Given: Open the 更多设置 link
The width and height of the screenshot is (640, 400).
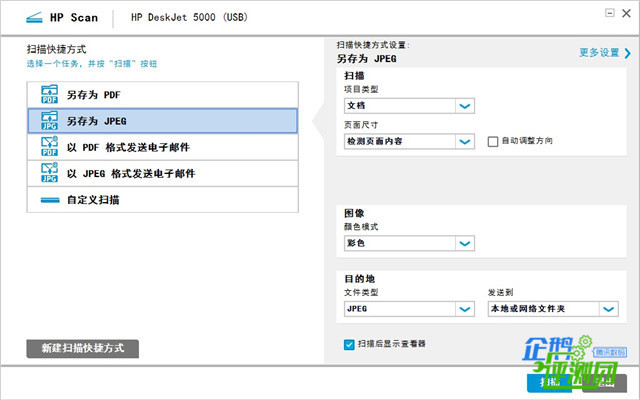Looking at the screenshot, I should (599, 53).
